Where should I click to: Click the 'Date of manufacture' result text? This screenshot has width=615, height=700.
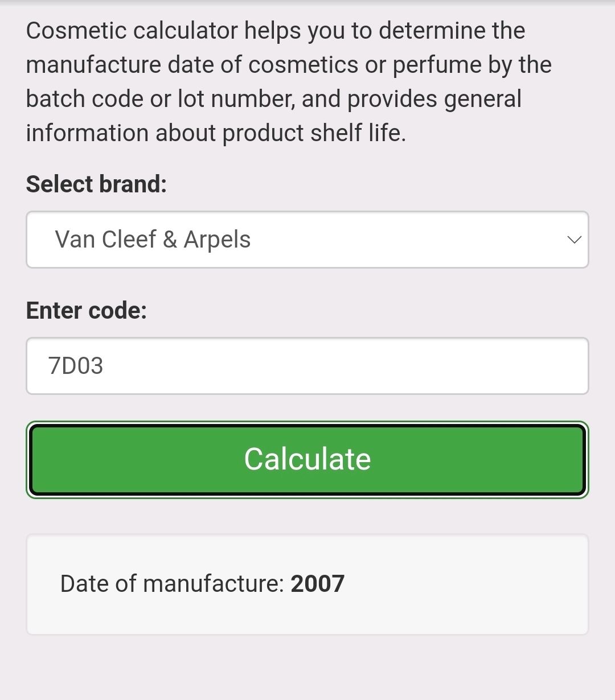pyautogui.click(x=172, y=584)
